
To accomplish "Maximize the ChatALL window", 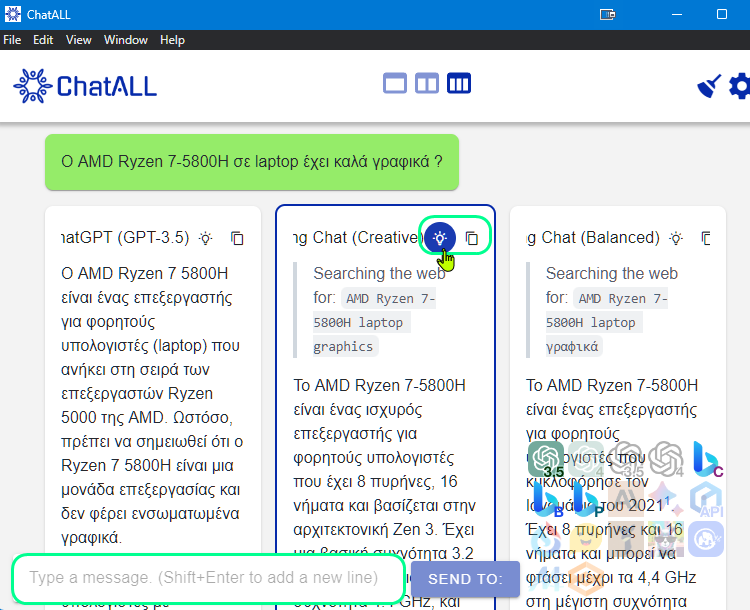I will coord(722,14).
